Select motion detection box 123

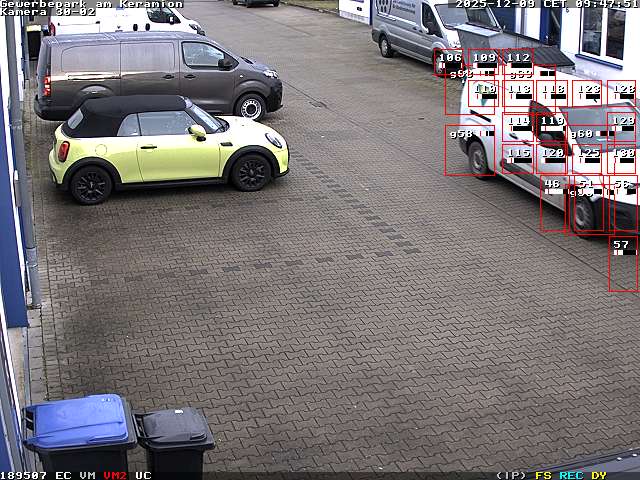[x=588, y=95]
